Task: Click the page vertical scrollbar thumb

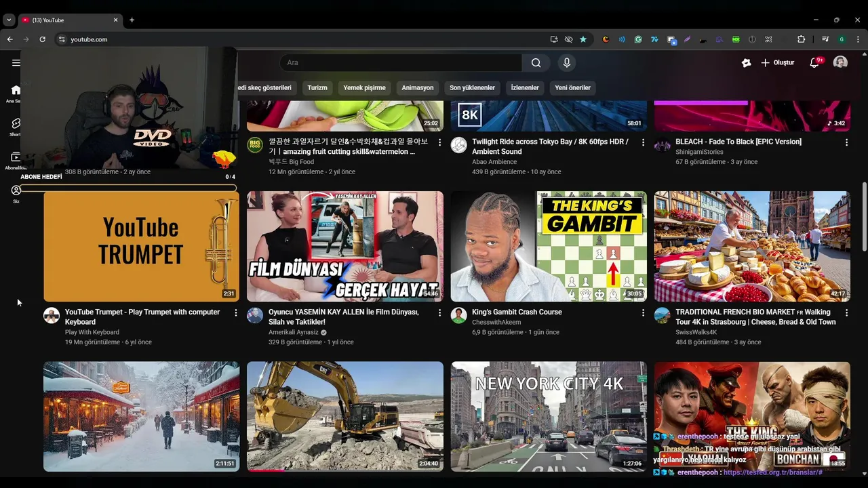Action: 864,216
